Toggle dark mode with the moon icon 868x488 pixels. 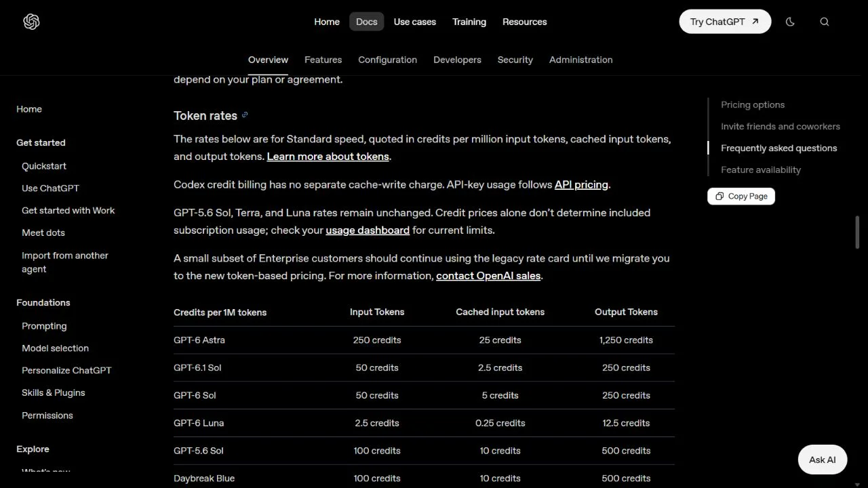[790, 22]
